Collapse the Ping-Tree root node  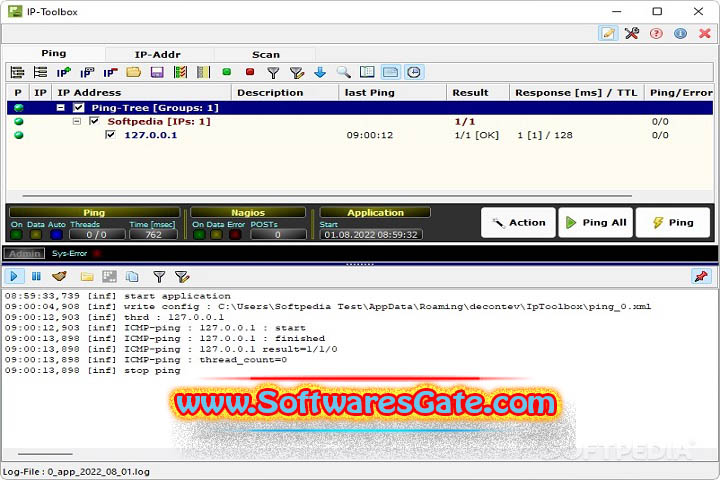60,108
